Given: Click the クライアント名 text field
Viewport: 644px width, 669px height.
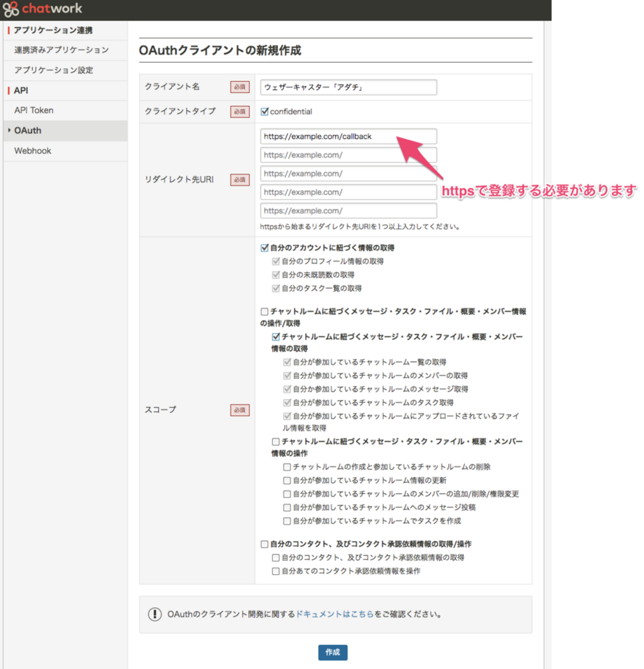Looking at the screenshot, I should pos(348,87).
